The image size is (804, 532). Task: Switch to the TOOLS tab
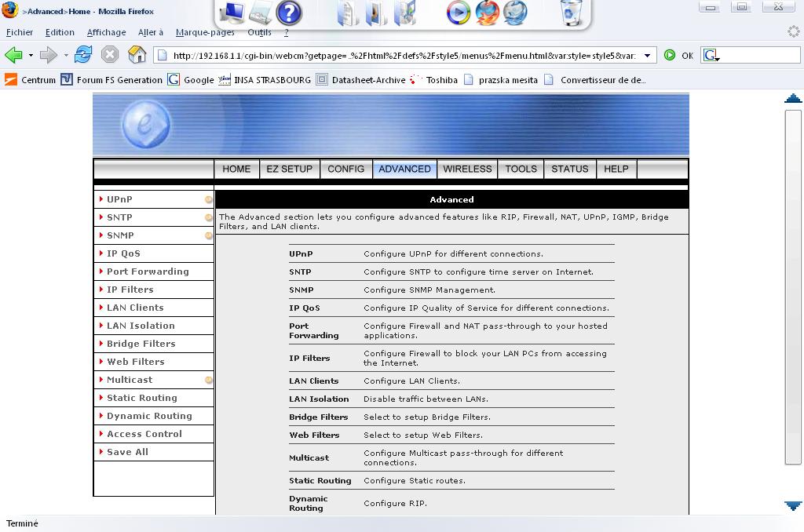point(521,169)
